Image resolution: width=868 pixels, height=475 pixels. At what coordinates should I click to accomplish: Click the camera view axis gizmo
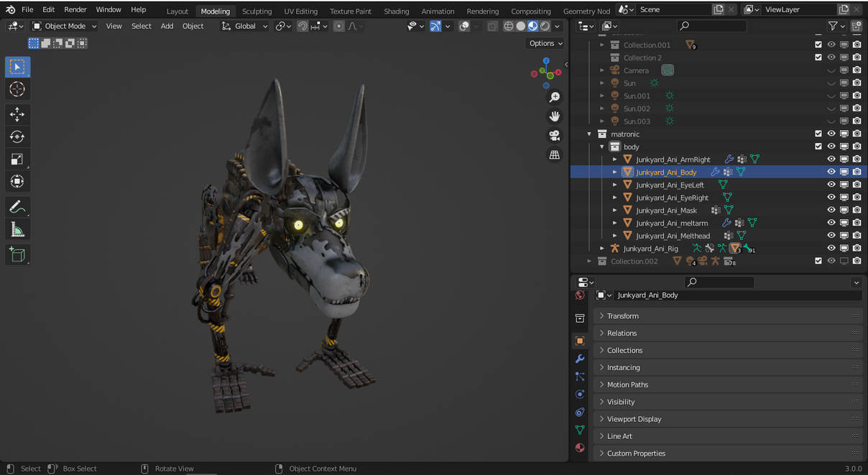coord(554,135)
